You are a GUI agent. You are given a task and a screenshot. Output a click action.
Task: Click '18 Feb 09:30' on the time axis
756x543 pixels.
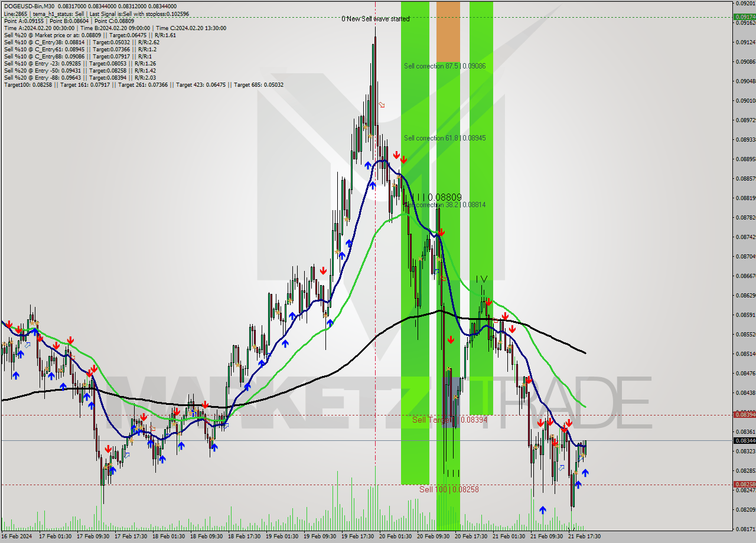(x=206, y=537)
